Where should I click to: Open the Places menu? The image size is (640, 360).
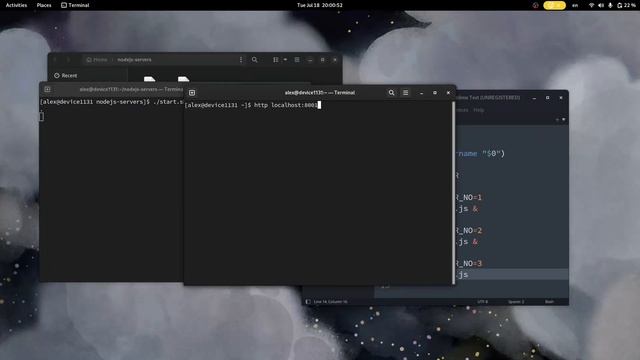pyautogui.click(x=44, y=5)
